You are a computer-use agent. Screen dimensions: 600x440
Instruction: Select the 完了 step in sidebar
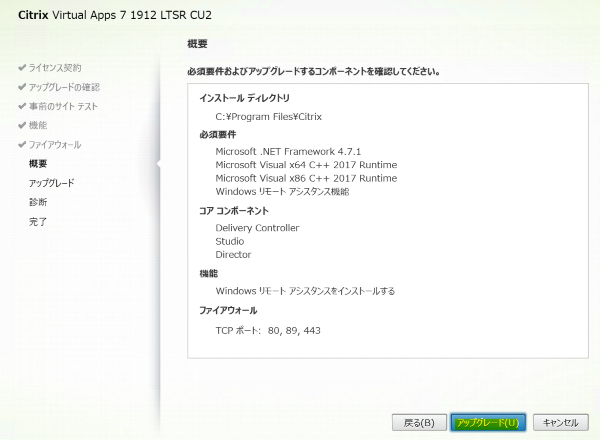(38, 222)
